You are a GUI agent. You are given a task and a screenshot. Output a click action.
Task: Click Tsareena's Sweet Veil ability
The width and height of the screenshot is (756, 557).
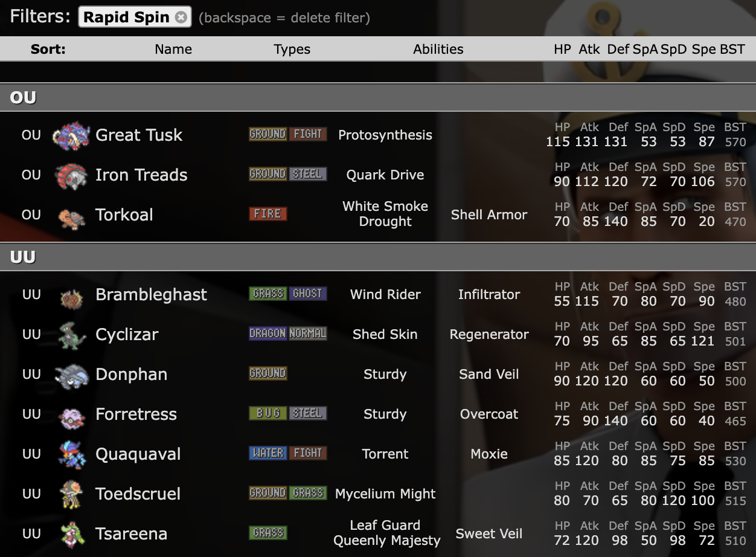pyautogui.click(x=489, y=534)
